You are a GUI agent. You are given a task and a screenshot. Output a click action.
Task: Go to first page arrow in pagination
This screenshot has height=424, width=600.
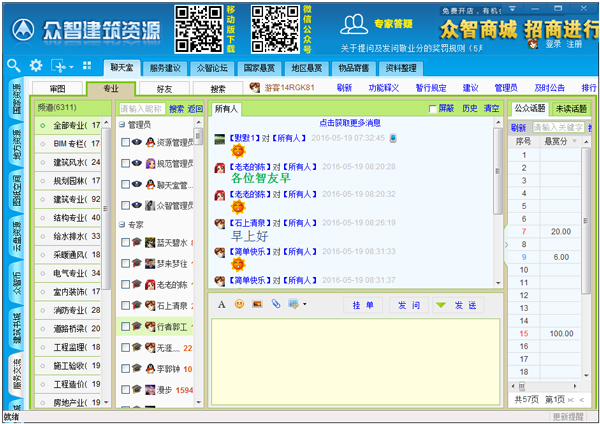pyautogui.click(x=571, y=400)
